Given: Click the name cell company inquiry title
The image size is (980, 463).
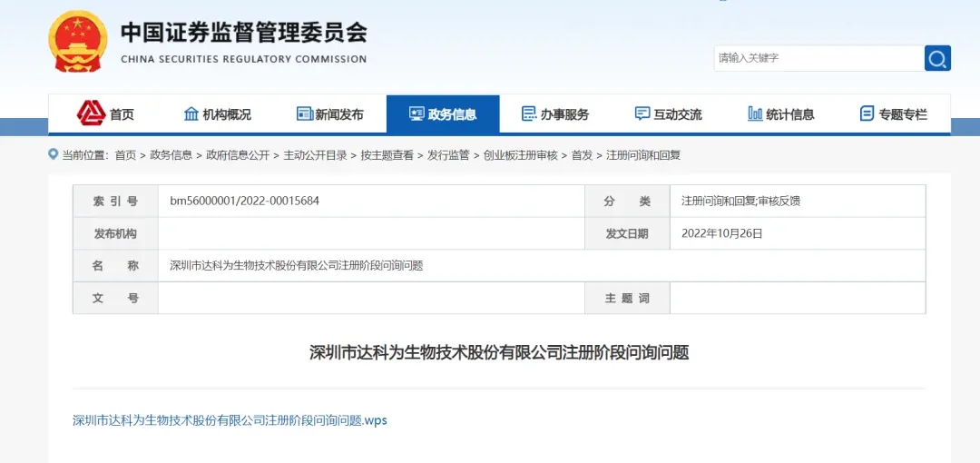Looking at the screenshot, I should [296, 265].
